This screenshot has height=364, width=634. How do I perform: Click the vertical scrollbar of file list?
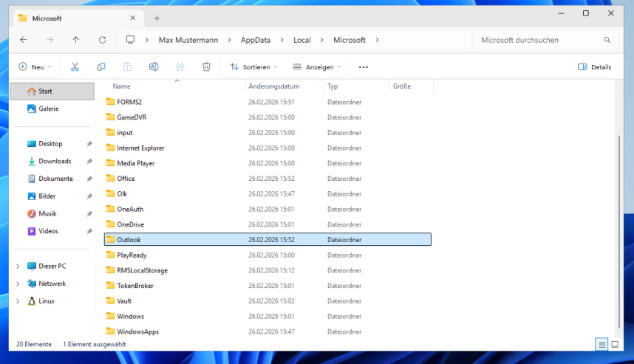618,222
